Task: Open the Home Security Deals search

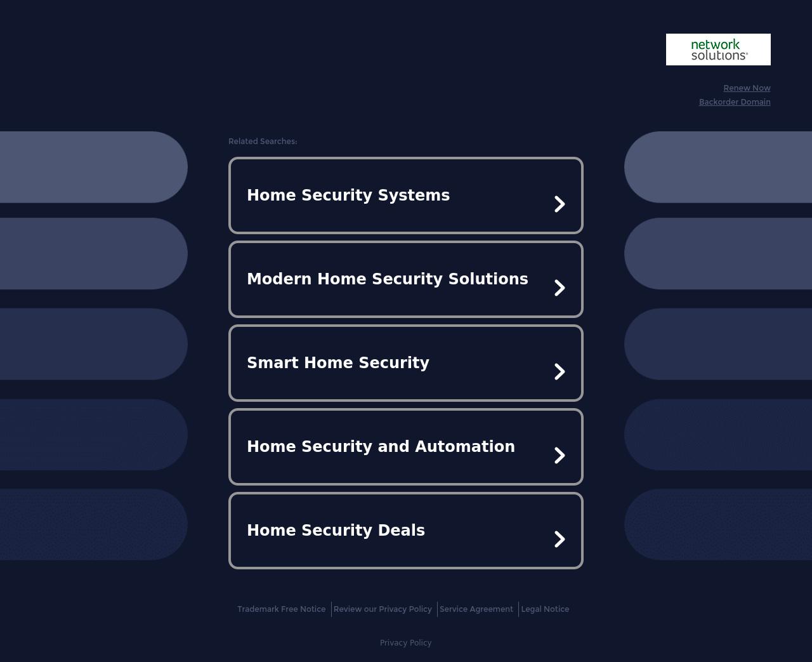Action: point(336,531)
